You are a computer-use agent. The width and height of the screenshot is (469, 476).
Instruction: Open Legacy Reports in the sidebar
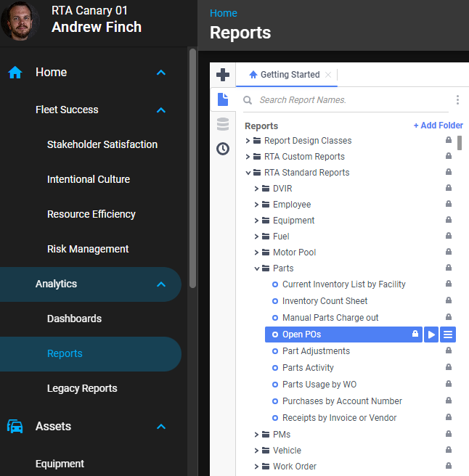click(x=82, y=388)
